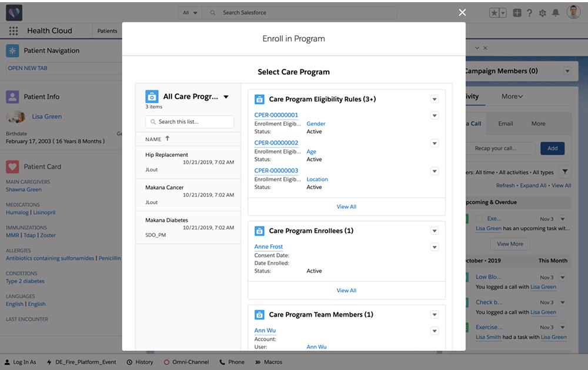Open the App Launcher grid icon
This screenshot has width=588, height=370.
coord(13,31)
